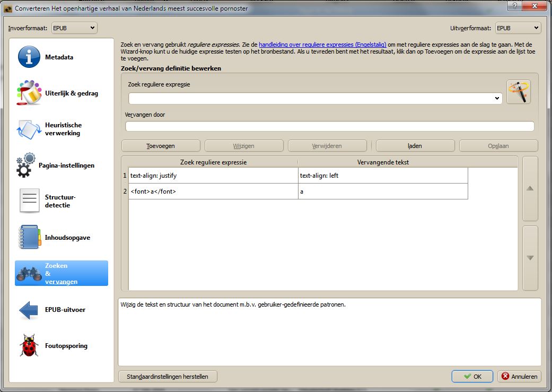
Task: Close the conversion dialog window
Action: coord(535,6)
